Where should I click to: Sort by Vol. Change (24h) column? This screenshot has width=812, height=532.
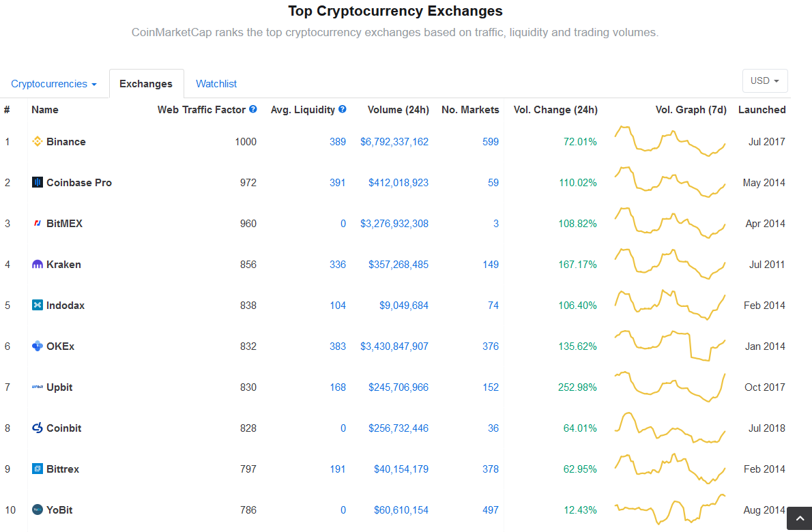(555, 110)
